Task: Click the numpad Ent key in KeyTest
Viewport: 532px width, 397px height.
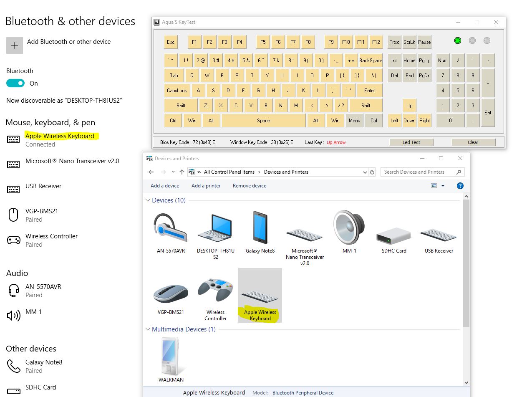Action: click(488, 113)
